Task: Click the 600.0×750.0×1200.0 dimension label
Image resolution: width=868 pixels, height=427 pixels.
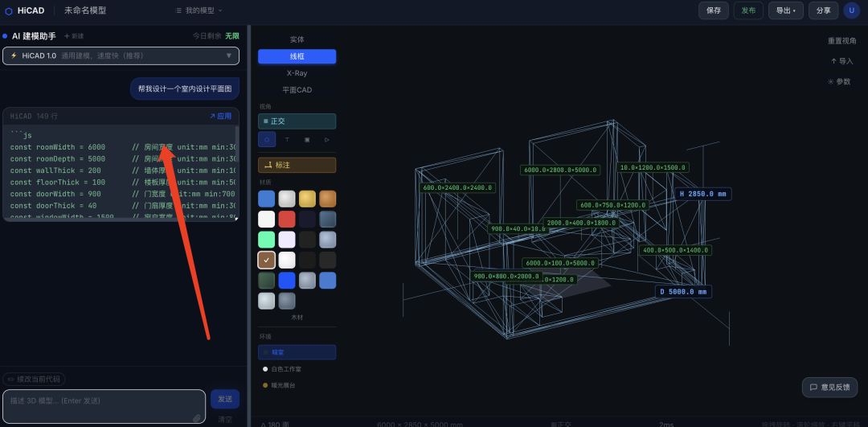Action: [x=612, y=205]
